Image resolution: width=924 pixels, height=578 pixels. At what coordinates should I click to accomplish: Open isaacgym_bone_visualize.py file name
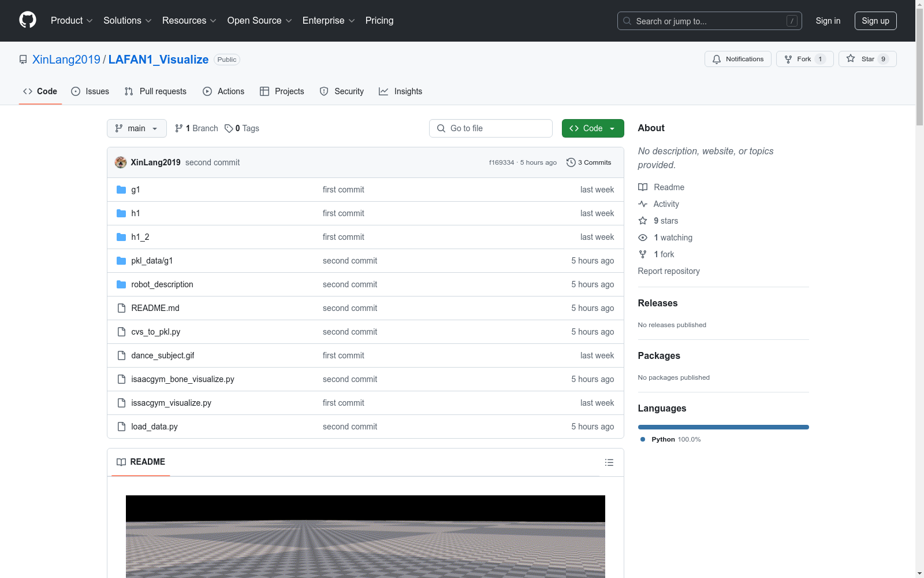pos(182,379)
